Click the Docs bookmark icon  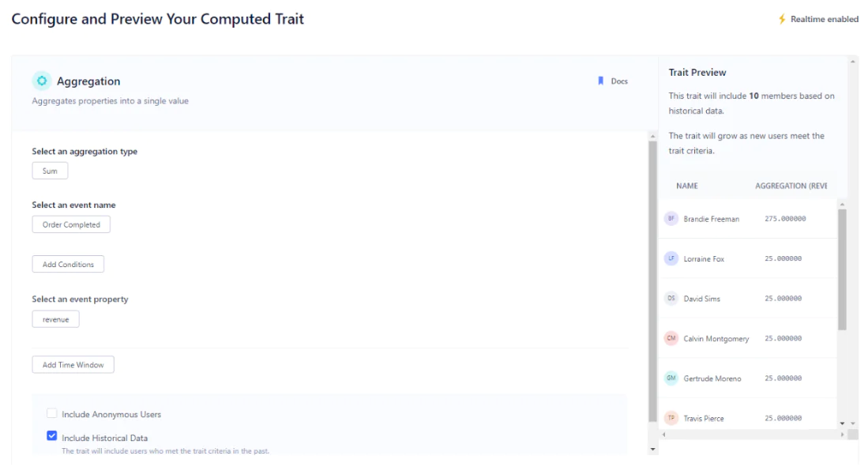click(600, 81)
